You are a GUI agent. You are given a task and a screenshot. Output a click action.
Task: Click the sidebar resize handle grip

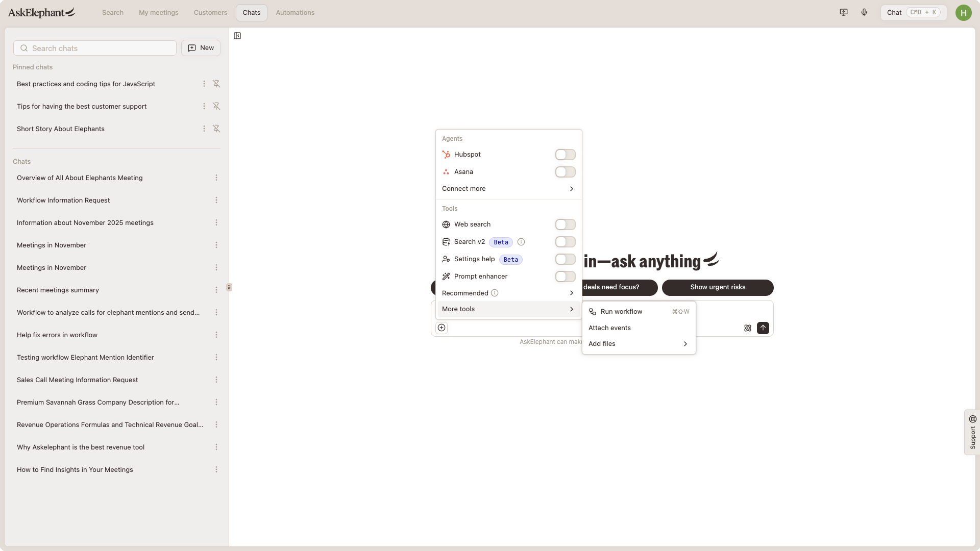[x=229, y=287]
